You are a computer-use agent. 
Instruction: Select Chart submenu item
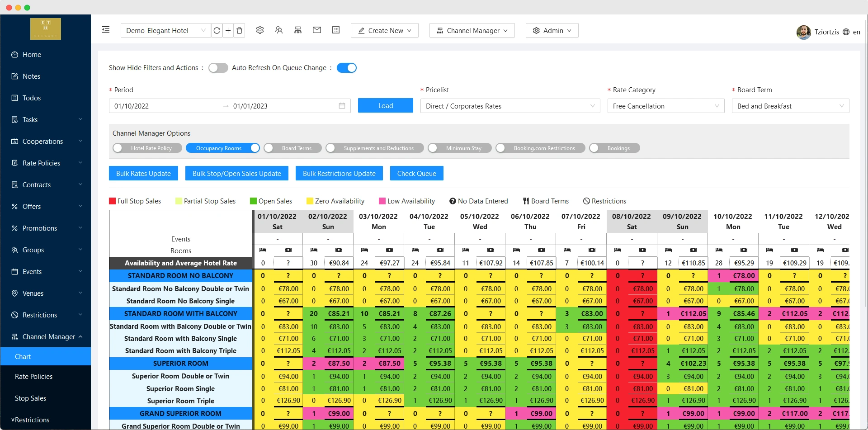(x=46, y=356)
